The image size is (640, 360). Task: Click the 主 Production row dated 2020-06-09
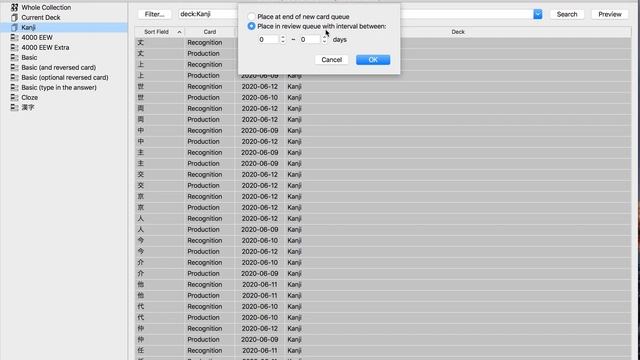(383, 163)
